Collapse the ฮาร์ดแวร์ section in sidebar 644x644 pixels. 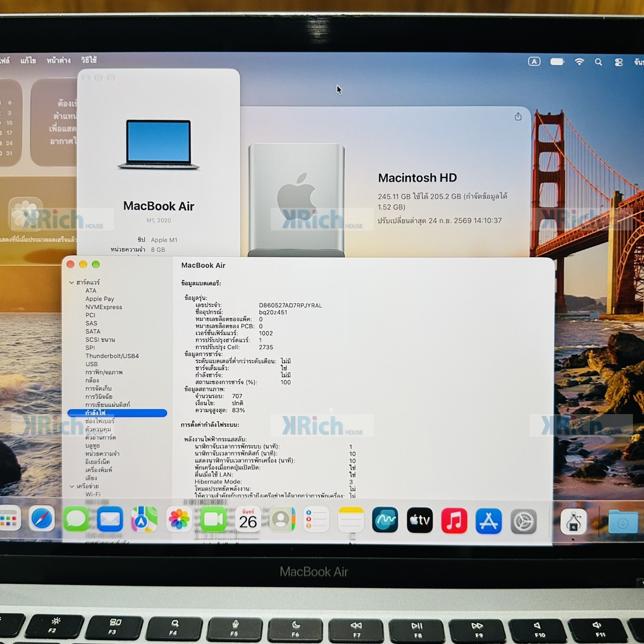pos(71,282)
